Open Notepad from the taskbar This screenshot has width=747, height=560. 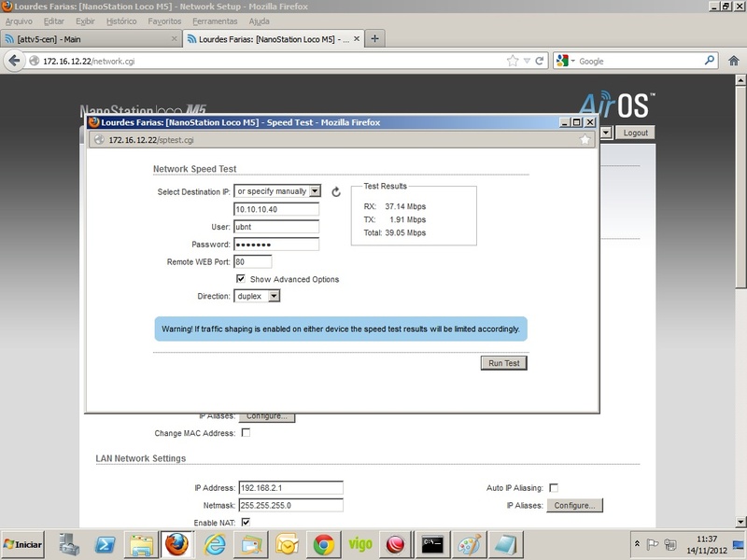coord(505,544)
